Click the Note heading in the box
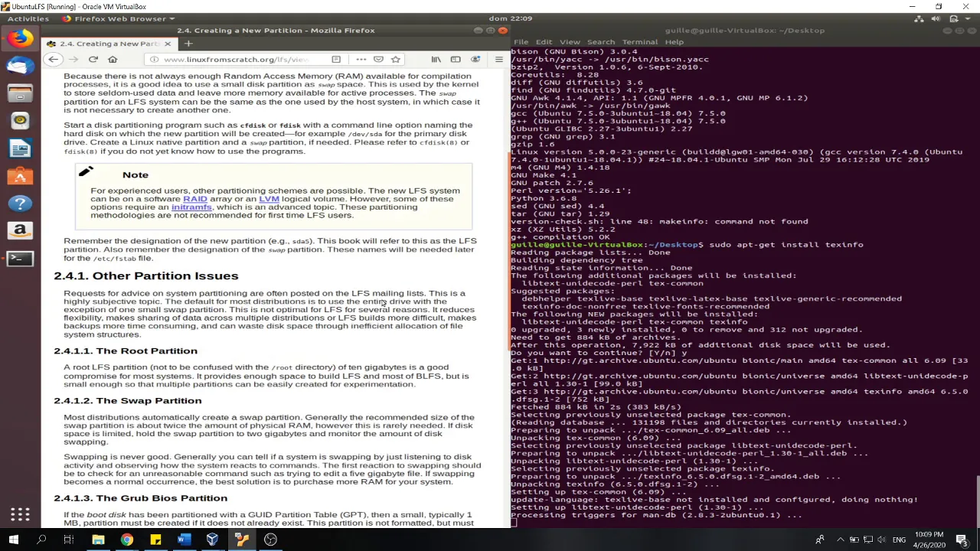The width and height of the screenshot is (980, 551). click(x=135, y=174)
